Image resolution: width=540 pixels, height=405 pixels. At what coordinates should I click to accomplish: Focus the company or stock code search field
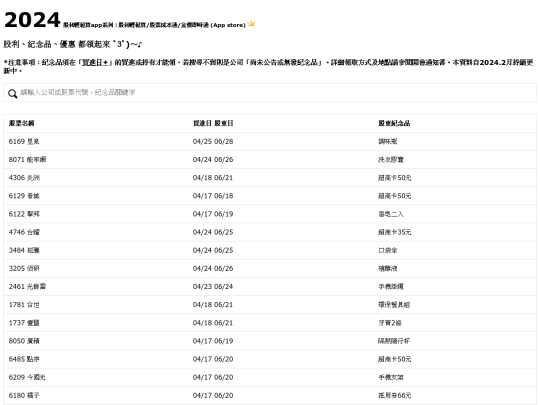(270, 93)
